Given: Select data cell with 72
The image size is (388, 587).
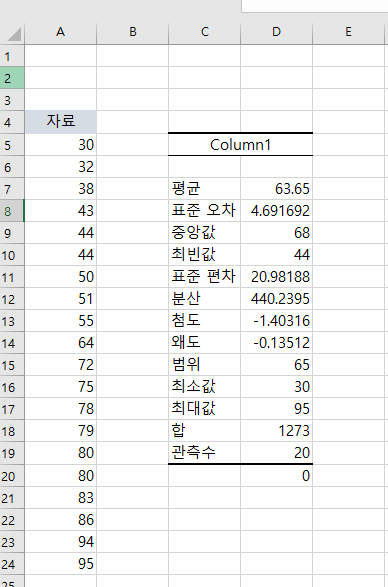Looking at the screenshot, I should [61, 365].
